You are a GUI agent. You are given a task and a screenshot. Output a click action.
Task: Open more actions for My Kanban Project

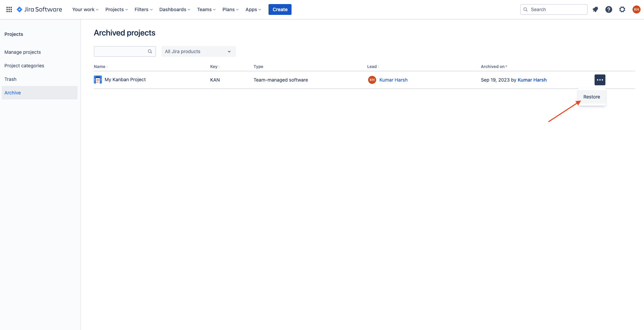600,80
